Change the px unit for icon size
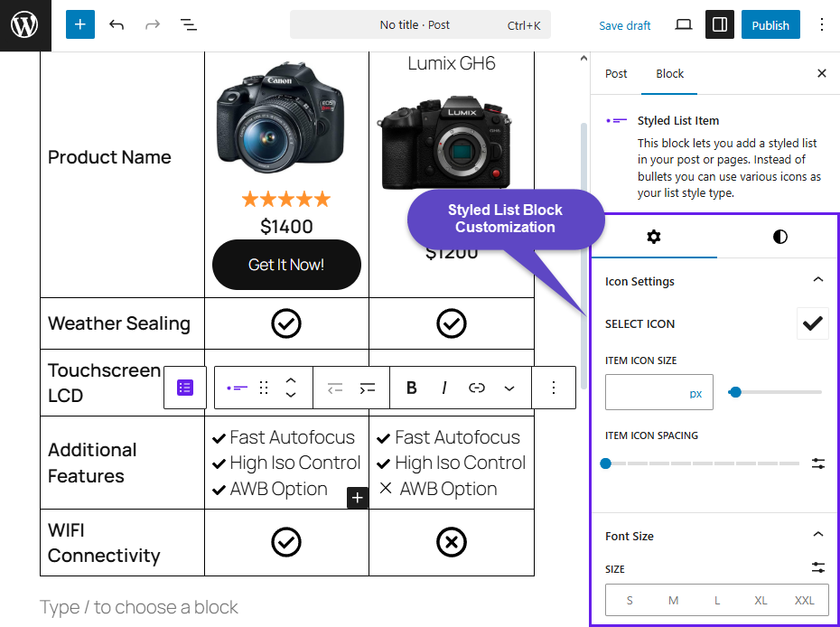The width and height of the screenshot is (840, 627). point(695,393)
